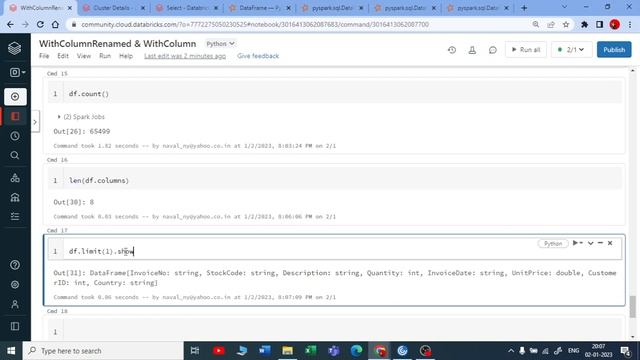Switch to the Cluster Details browser tab

point(114,8)
